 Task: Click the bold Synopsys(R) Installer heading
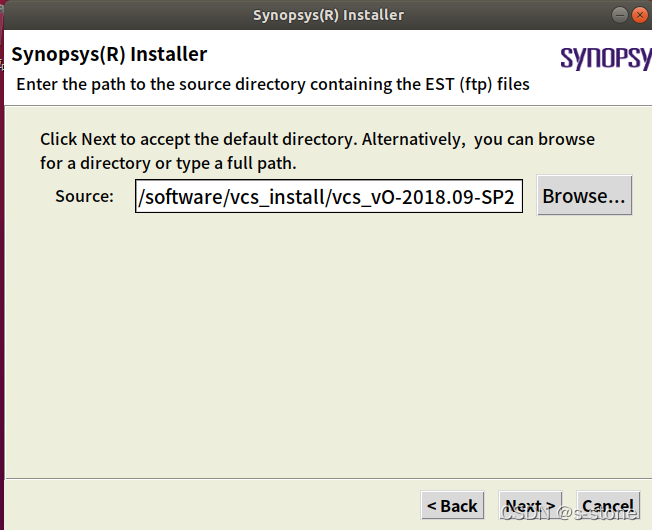point(109,54)
